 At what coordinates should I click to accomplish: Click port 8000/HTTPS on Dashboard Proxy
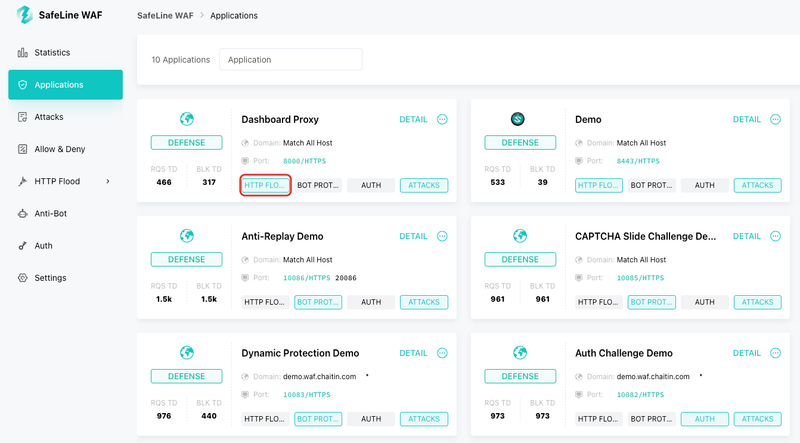click(x=305, y=161)
